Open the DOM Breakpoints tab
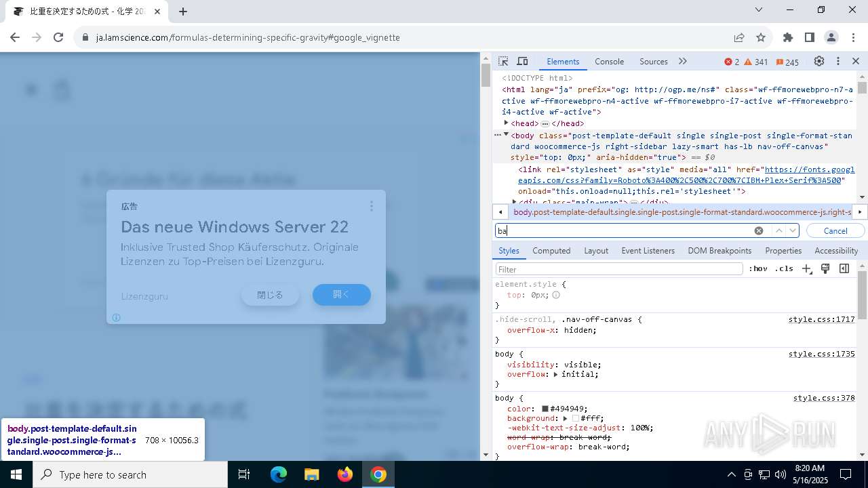 tap(719, 250)
